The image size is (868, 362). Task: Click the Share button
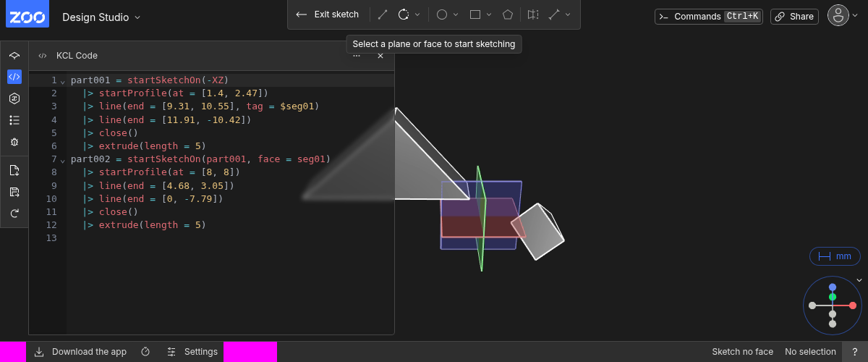pos(793,17)
